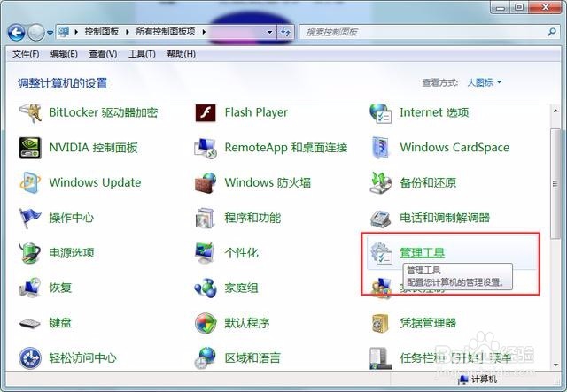Viewport: 567px width, 392px height.
Task: Open 电话和调制解调器 icon
Action: point(380,219)
